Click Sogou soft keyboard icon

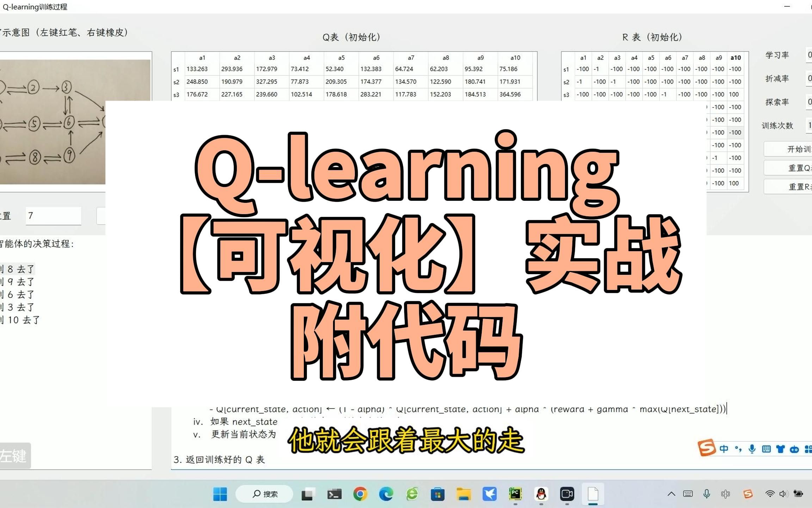766,449
